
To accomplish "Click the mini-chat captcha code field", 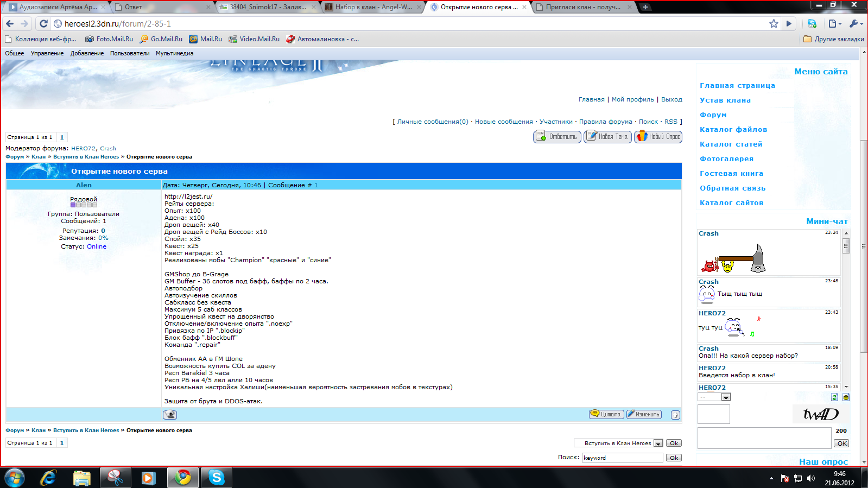I will [714, 414].
